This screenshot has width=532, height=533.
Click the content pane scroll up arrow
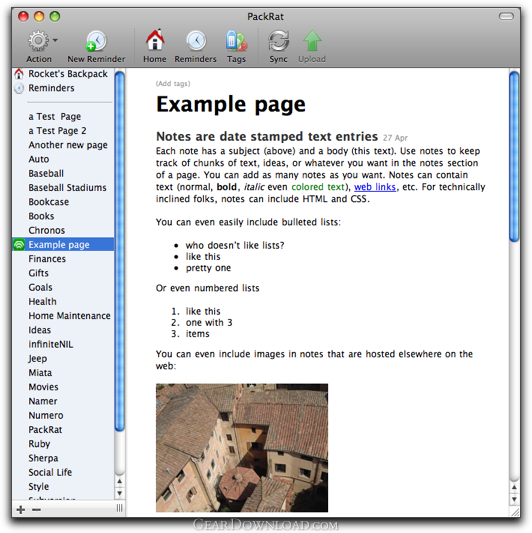[x=514, y=487]
